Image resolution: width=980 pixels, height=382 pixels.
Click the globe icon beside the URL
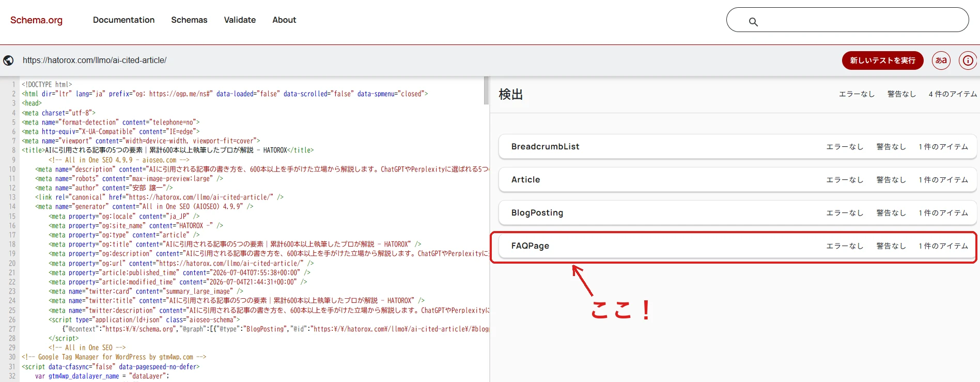[8, 60]
